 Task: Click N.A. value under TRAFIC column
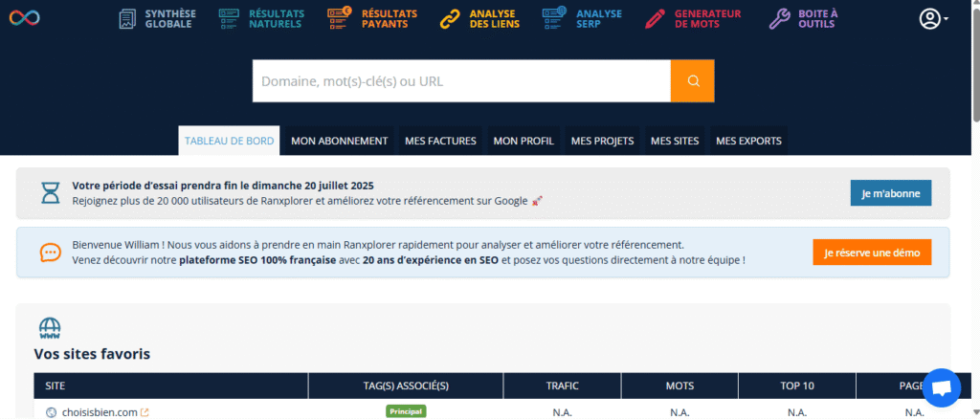[x=563, y=412]
